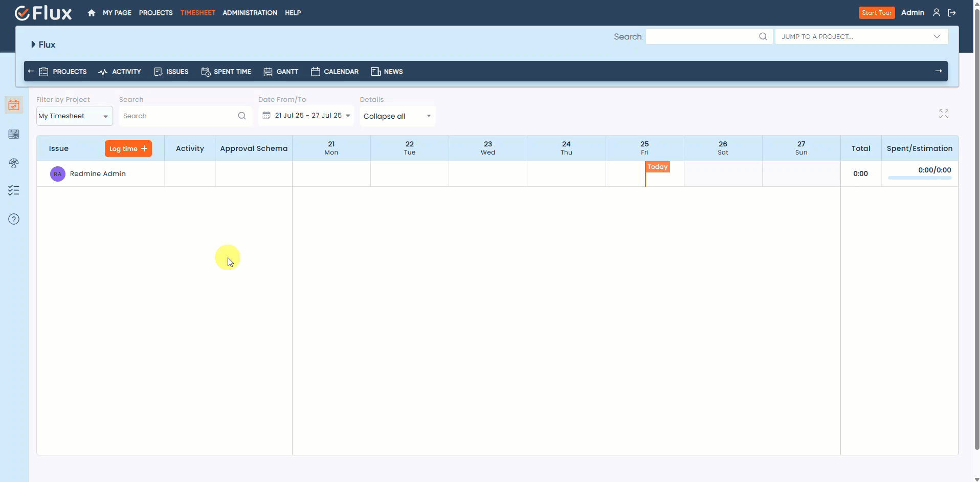Enter fullscreen using the expand arrows icon
This screenshot has height=482, width=980.
pyautogui.click(x=944, y=114)
